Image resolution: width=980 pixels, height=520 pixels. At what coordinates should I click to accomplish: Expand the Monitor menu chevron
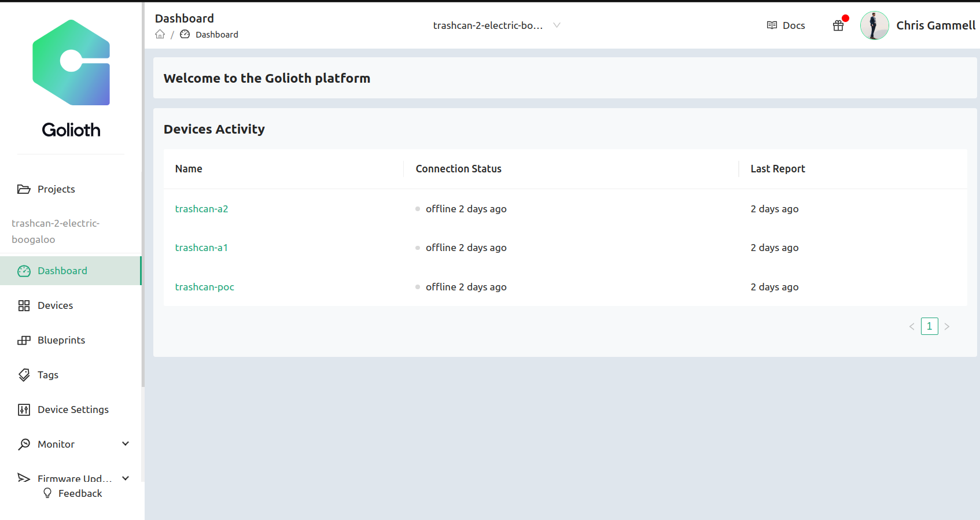(x=126, y=444)
